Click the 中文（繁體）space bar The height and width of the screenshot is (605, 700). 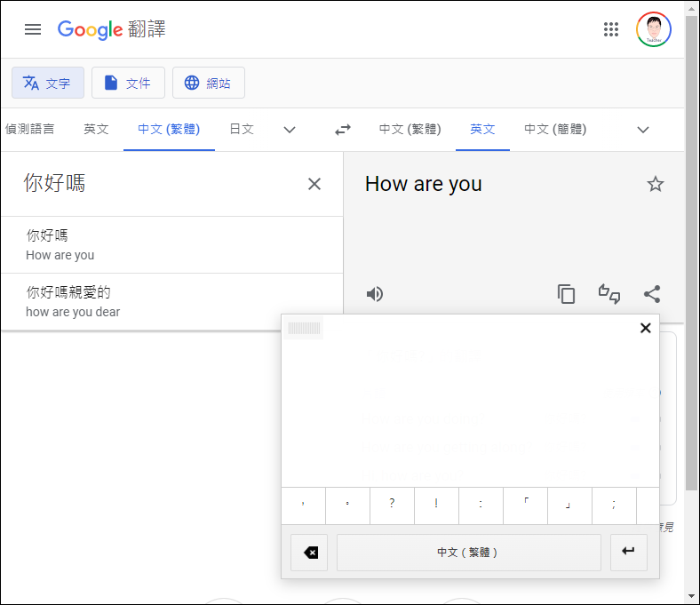(x=469, y=553)
